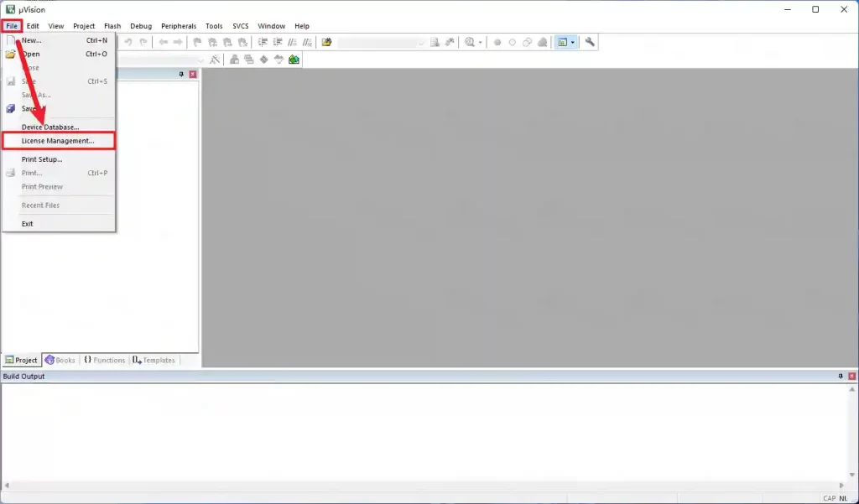859x504 pixels.
Task: Click the Insert Breakpoint filled-circle icon
Action: pyautogui.click(x=497, y=42)
